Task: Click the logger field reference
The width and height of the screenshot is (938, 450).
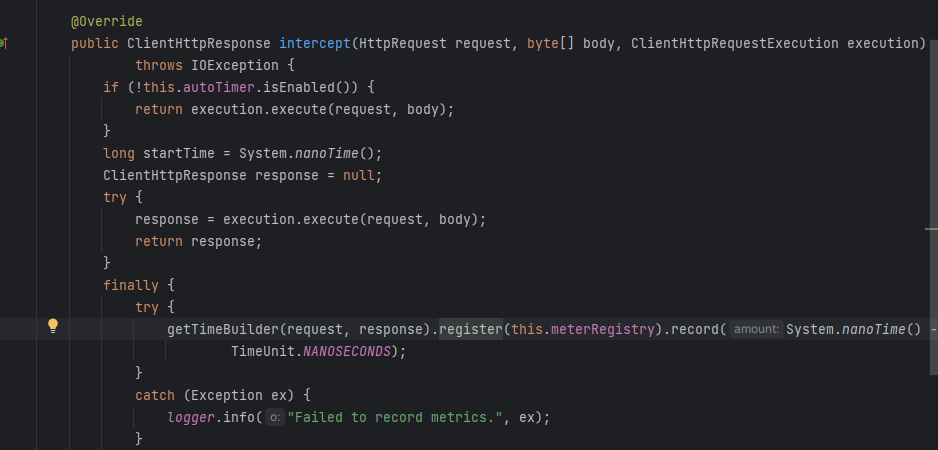Action: (191, 417)
